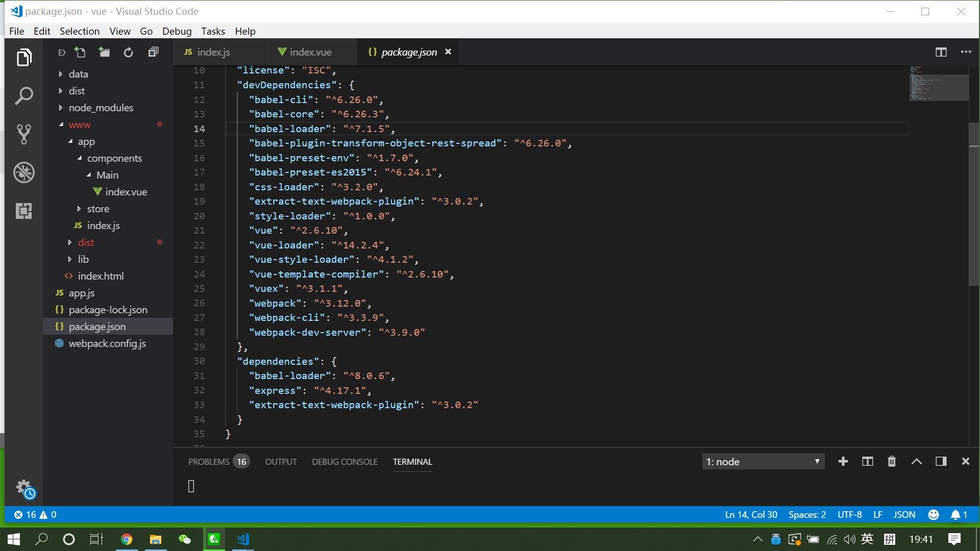Open app.js in explorer
The image size is (980, 551).
pos(108,293)
